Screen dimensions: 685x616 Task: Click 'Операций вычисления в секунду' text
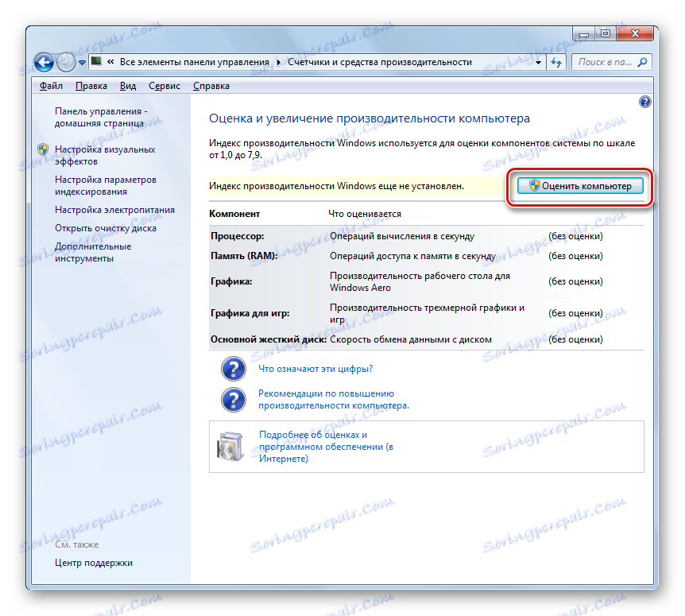tap(402, 236)
